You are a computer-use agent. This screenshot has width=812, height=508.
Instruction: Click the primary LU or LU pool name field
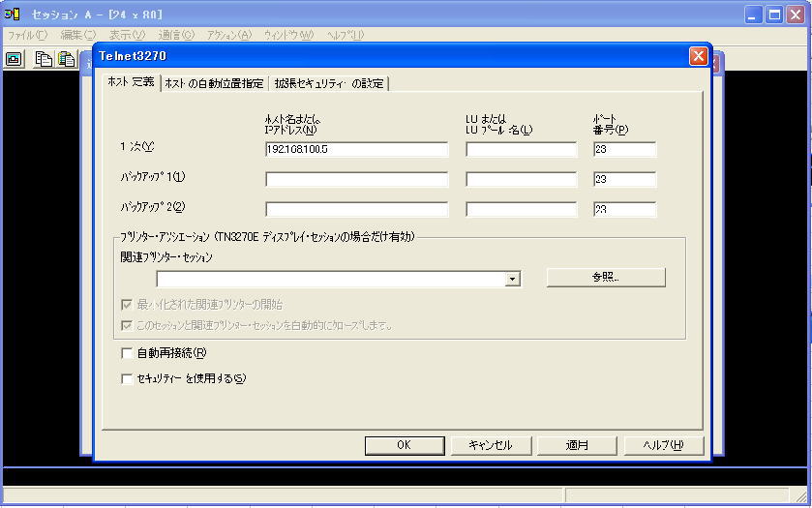pyautogui.click(x=521, y=149)
